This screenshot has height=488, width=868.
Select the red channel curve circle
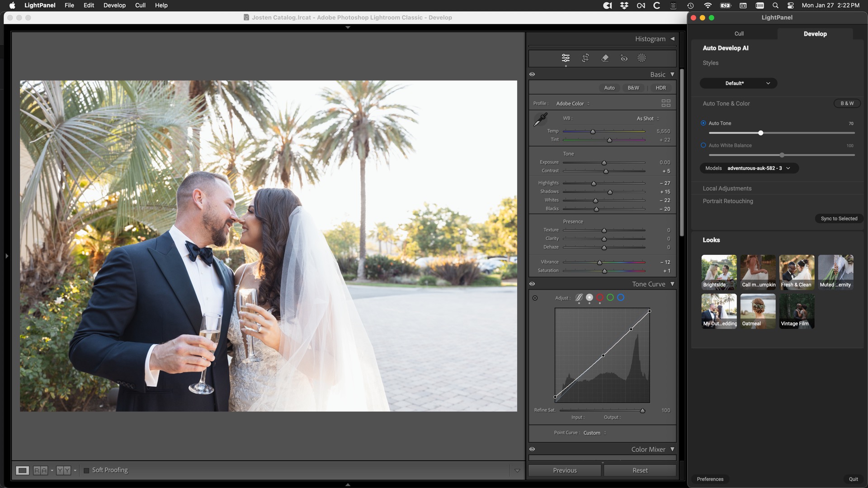(600, 297)
